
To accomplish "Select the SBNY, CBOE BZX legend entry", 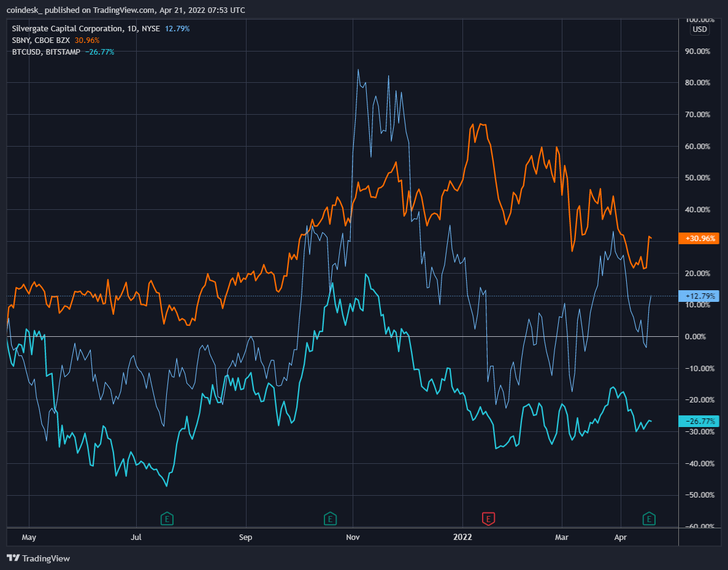I will tap(42, 40).
